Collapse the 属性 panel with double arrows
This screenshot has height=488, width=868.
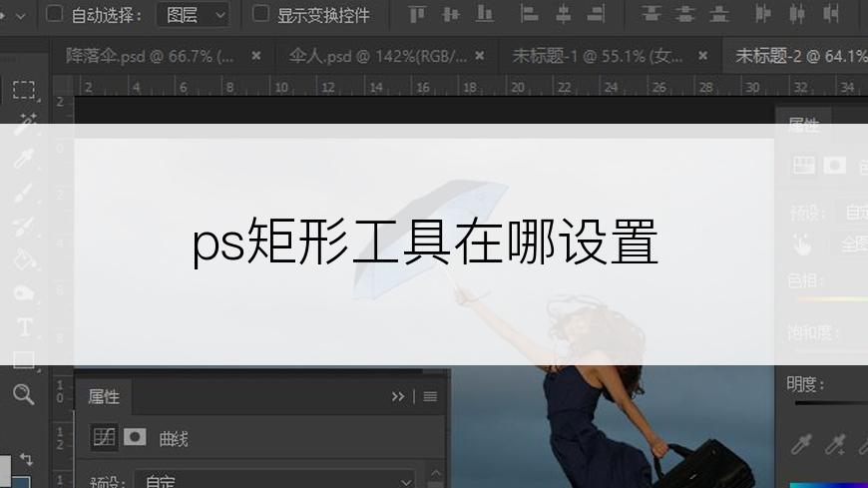click(398, 396)
